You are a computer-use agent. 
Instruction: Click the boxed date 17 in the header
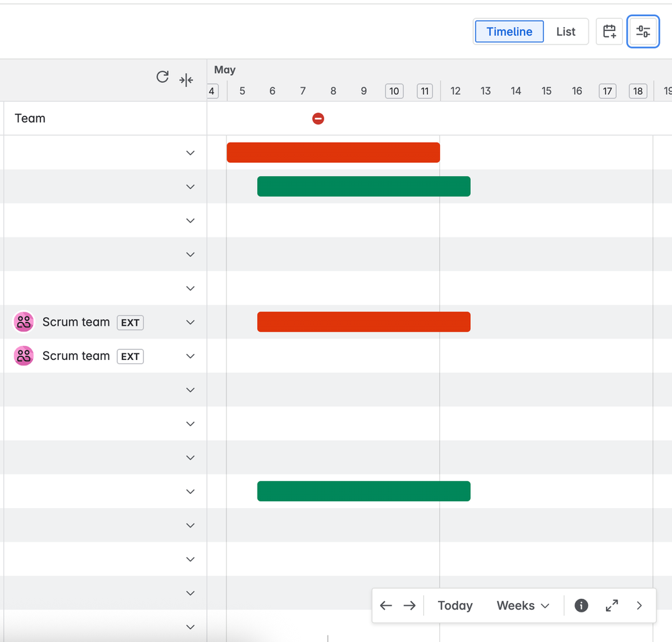pos(607,91)
